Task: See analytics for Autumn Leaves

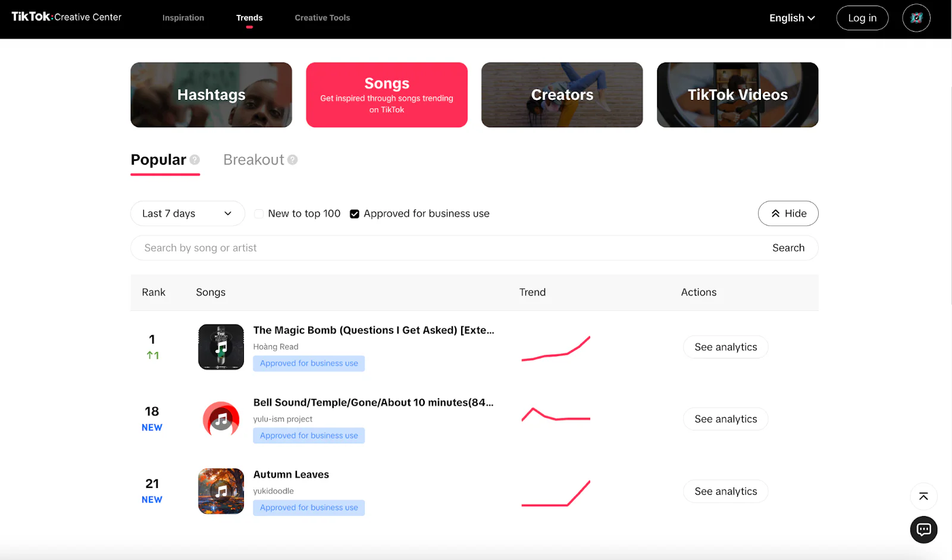Action: [725, 492]
